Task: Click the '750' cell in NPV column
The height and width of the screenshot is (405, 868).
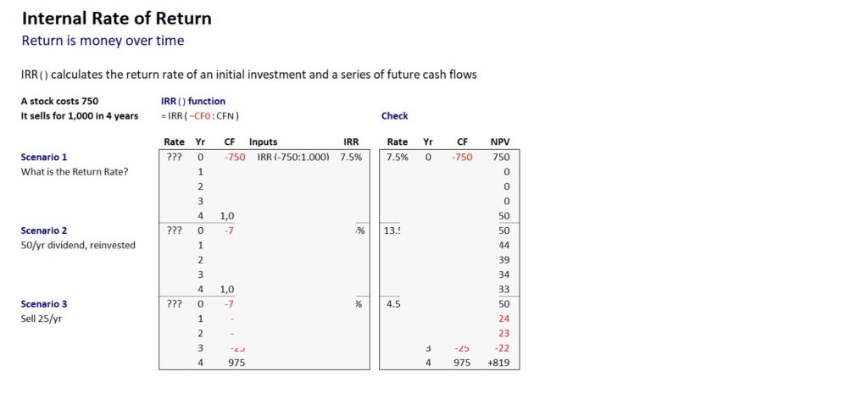Action: 501,157
